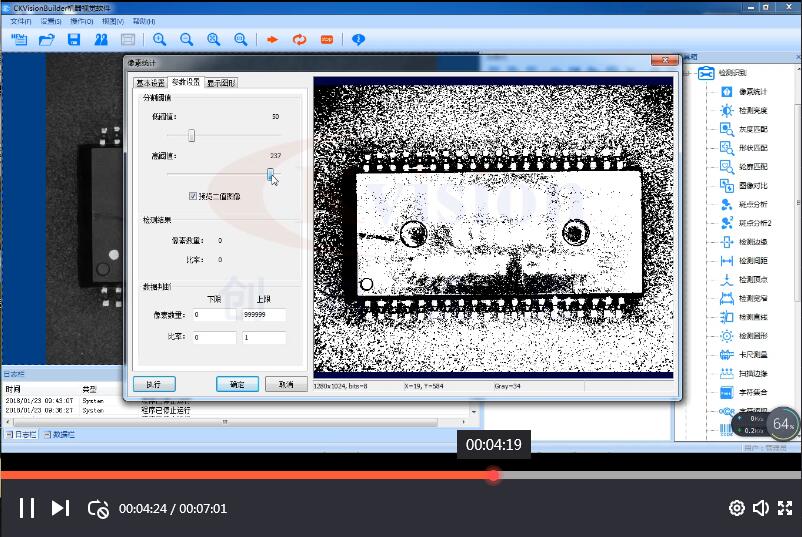This screenshot has height=537, width=802.
Task: Click the 1:1 actual size magnifier icon
Action: point(240,39)
